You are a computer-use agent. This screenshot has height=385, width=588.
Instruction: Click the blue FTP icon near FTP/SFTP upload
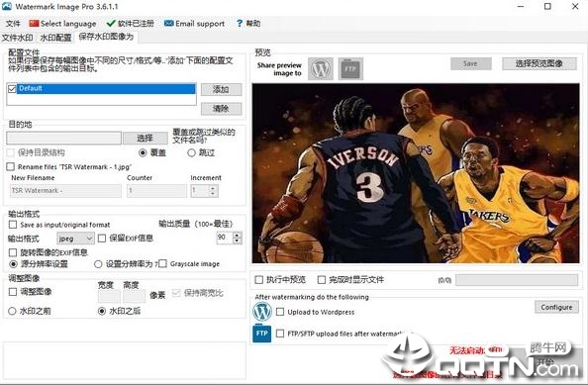click(261, 334)
